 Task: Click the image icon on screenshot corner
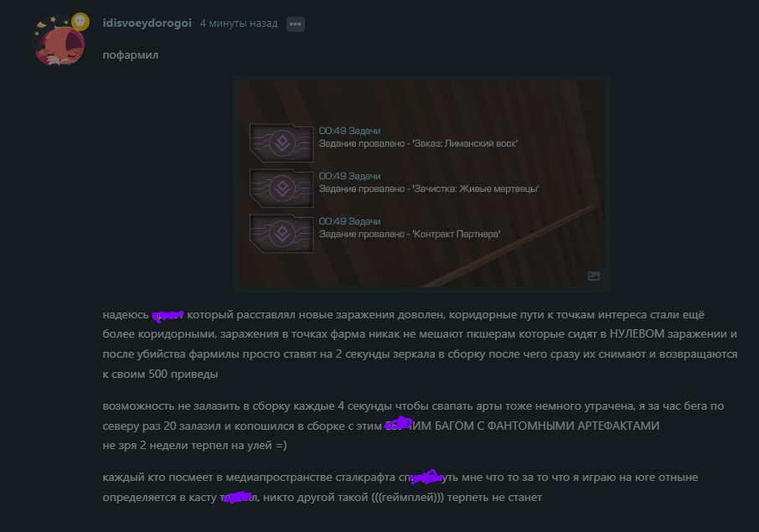(593, 276)
